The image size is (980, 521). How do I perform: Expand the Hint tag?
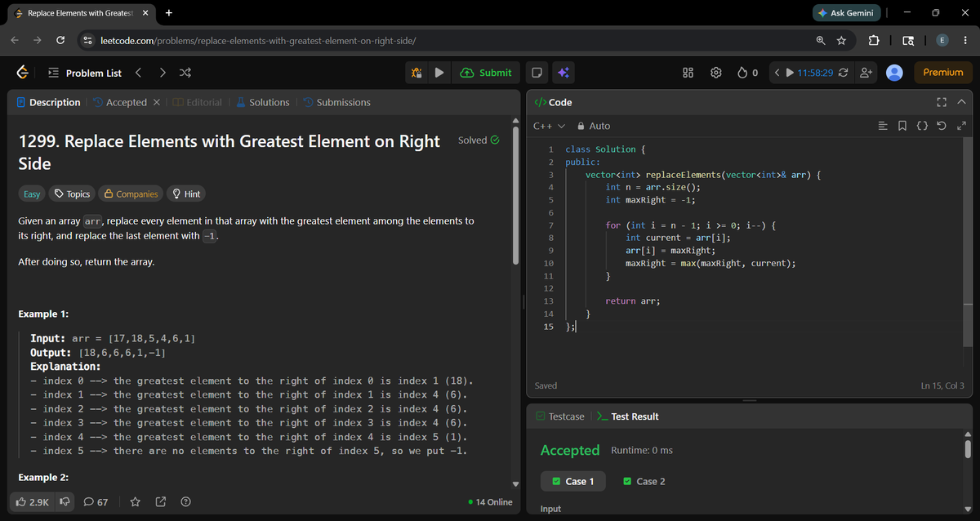[185, 194]
